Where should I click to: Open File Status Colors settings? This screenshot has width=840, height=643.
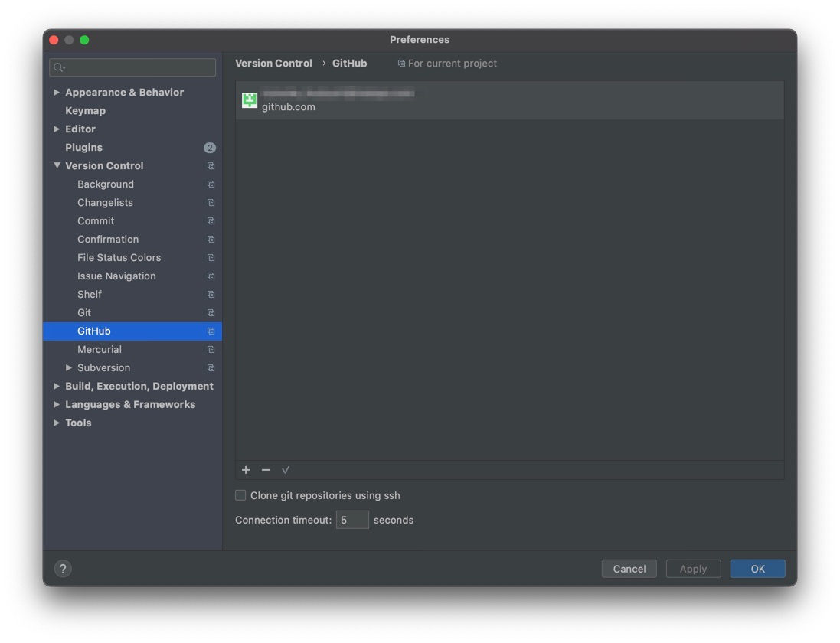pyautogui.click(x=119, y=258)
